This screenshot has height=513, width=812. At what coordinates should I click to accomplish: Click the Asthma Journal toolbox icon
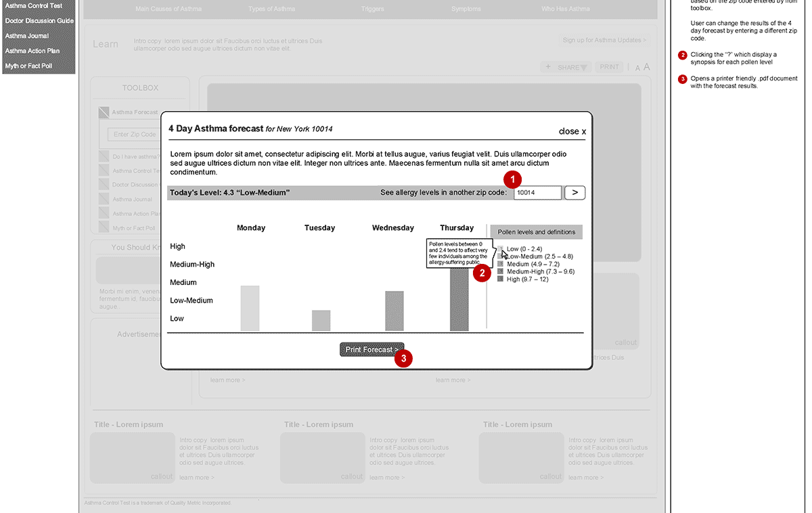point(104,199)
